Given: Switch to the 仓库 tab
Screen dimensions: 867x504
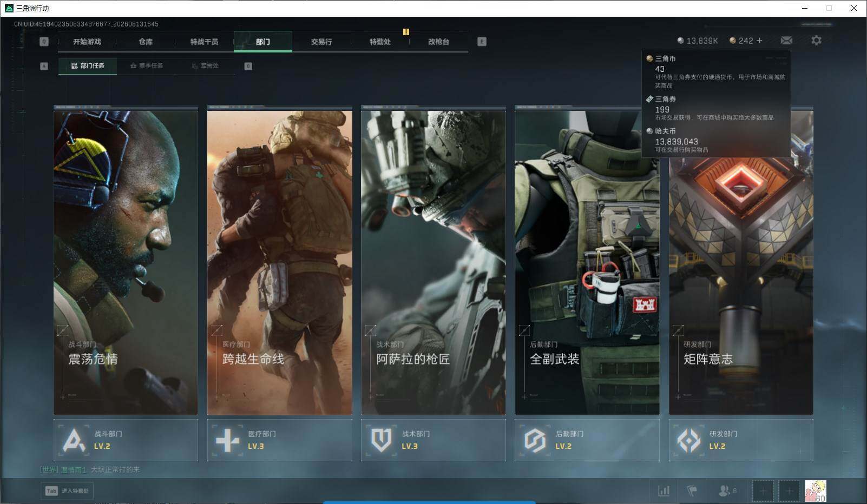Looking at the screenshot, I should (x=146, y=42).
